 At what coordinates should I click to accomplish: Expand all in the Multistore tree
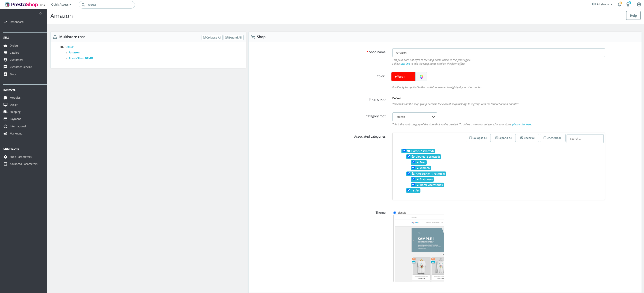(x=233, y=38)
